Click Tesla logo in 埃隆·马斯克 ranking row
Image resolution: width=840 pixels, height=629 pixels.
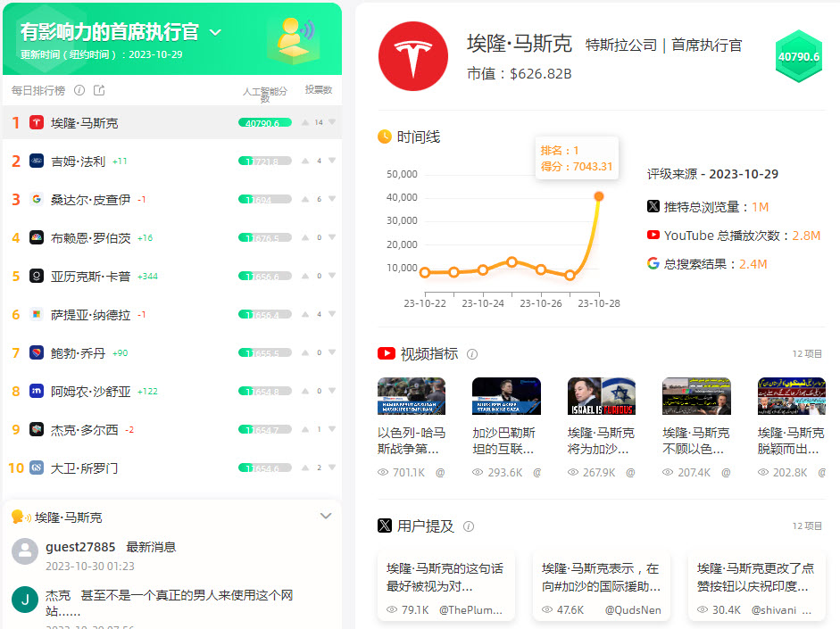click(x=37, y=122)
